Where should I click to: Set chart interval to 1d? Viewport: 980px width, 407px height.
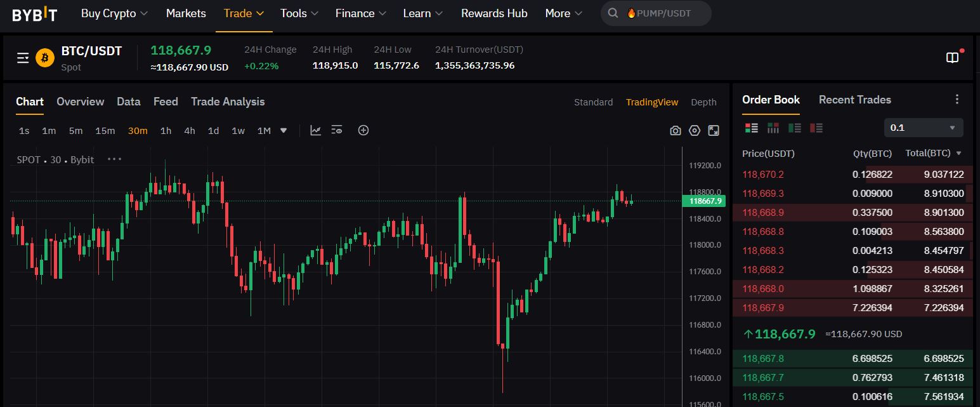(x=214, y=131)
